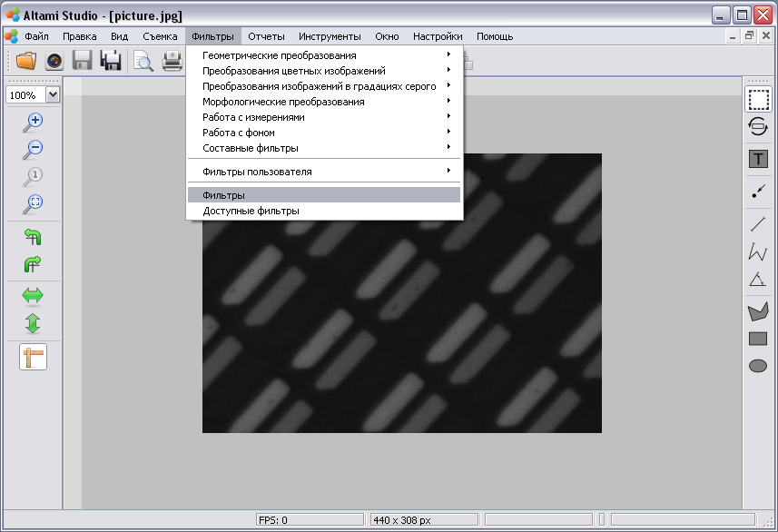The width and height of the screenshot is (778, 532).
Task: Select the ellipse tool
Action: click(758, 366)
